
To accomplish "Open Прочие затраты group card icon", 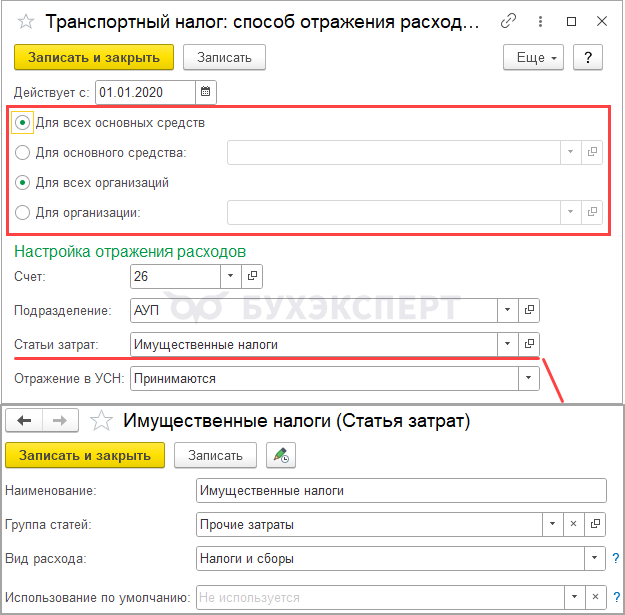I will (595, 524).
